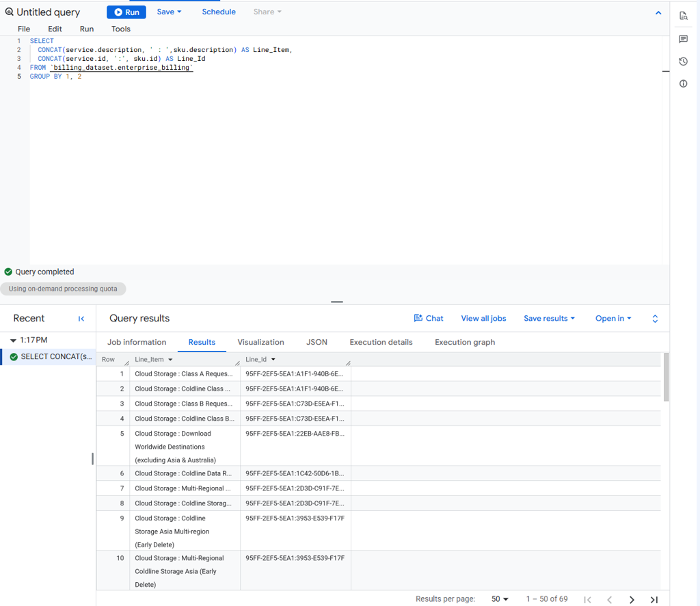The height and width of the screenshot is (606, 700).
Task: Go to next results page
Action: point(632,600)
